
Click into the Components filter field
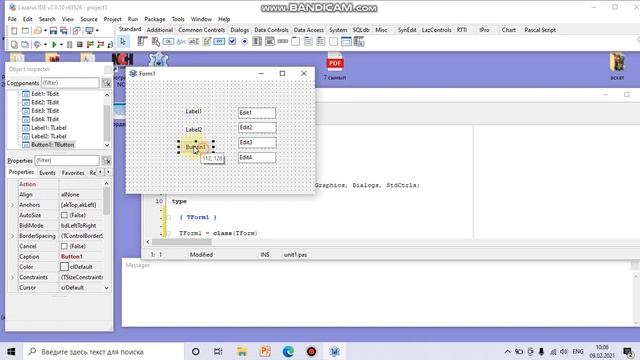coord(70,83)
